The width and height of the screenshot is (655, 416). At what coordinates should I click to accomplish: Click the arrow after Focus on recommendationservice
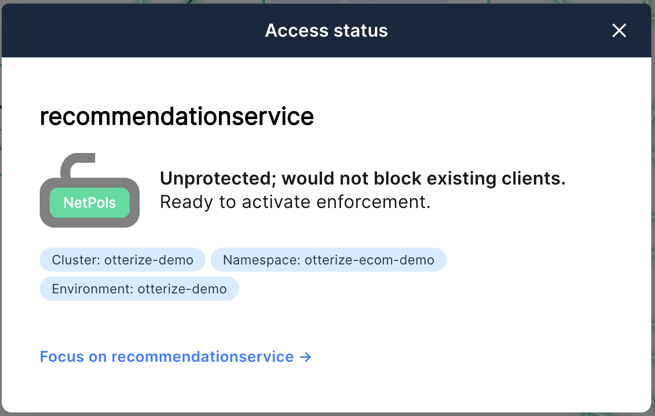pos(306,357)
